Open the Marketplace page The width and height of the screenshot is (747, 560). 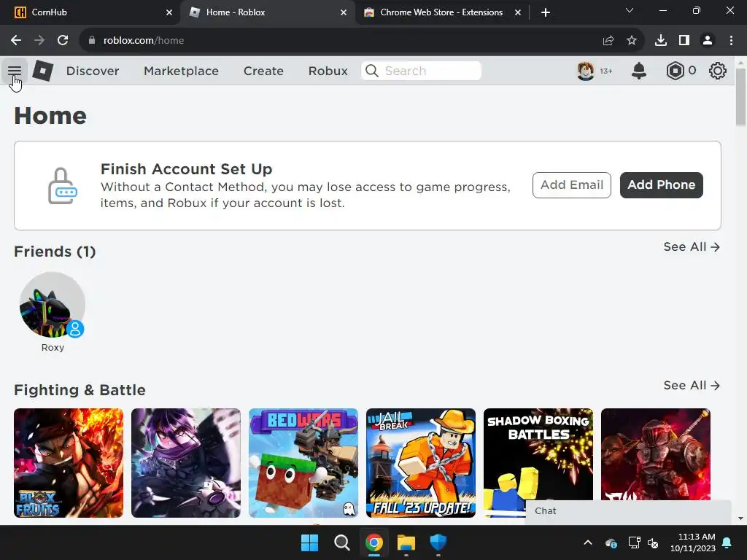pyautogui.click(x=181, y=71)
